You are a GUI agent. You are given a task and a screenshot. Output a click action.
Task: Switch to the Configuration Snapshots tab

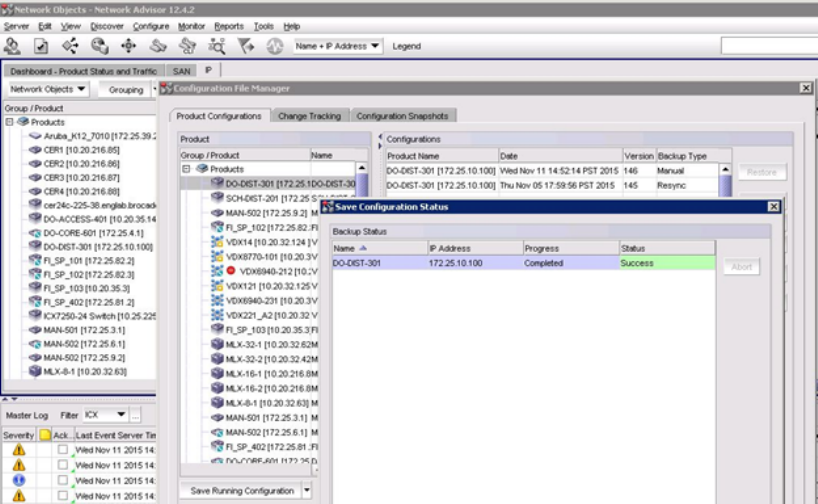(x=402, y=116)
